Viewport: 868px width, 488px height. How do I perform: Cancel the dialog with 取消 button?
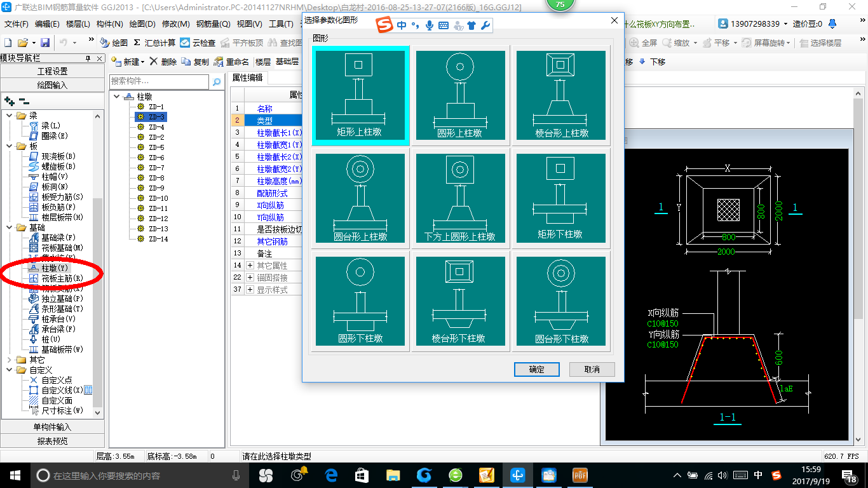coord(592,369)
